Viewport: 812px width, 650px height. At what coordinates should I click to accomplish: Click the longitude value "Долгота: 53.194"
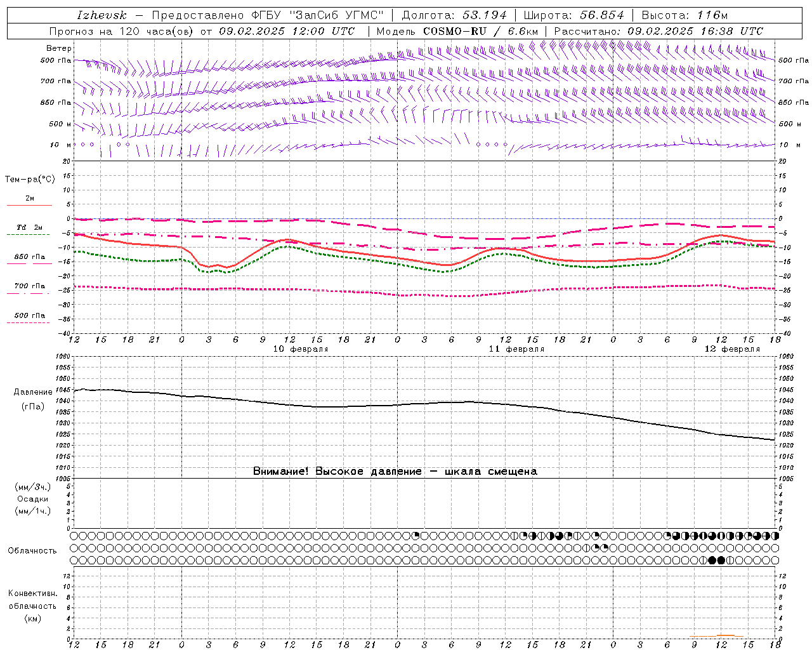click(x=454, y=15)
